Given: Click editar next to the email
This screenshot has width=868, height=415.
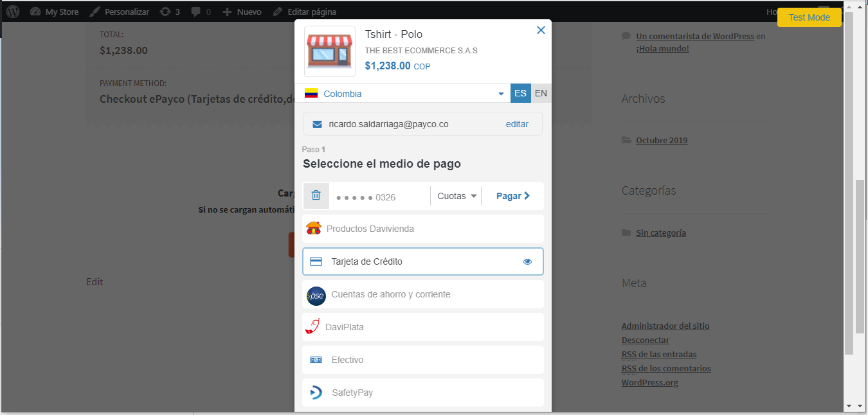Looking at the screenshot, I should 517,124.
